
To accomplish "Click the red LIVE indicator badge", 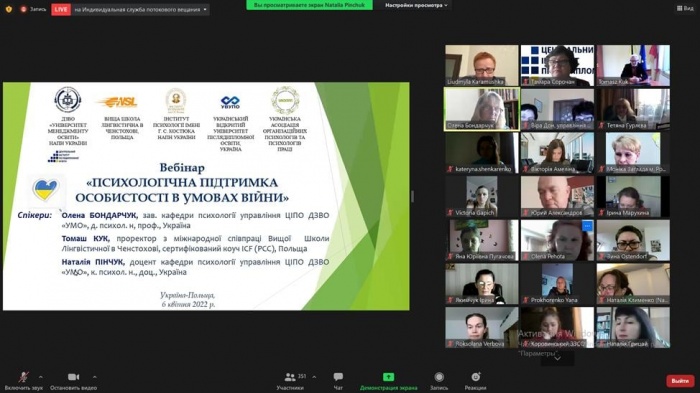I will click(61, 9).
